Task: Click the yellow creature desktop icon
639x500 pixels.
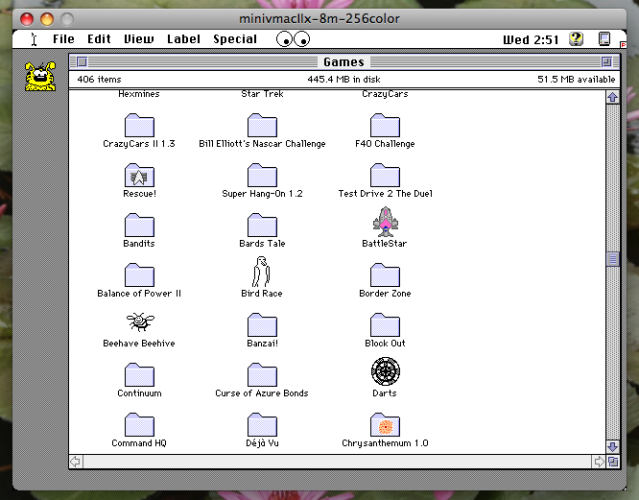Action: point(40,76)
